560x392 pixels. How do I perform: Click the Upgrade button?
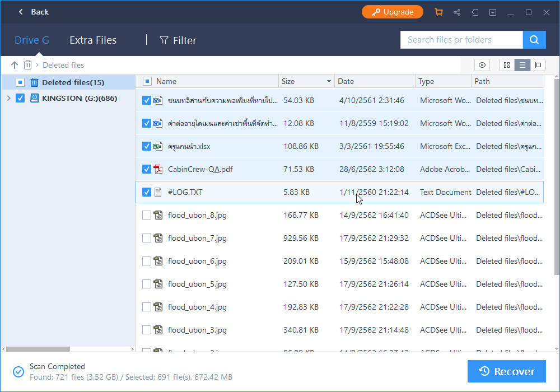click(x=393, y=11)
